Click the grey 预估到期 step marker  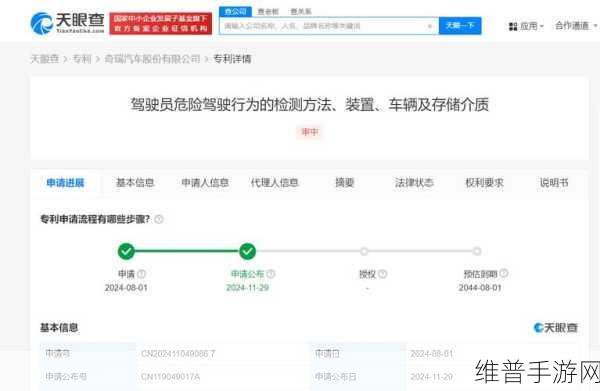pos(477,251)
